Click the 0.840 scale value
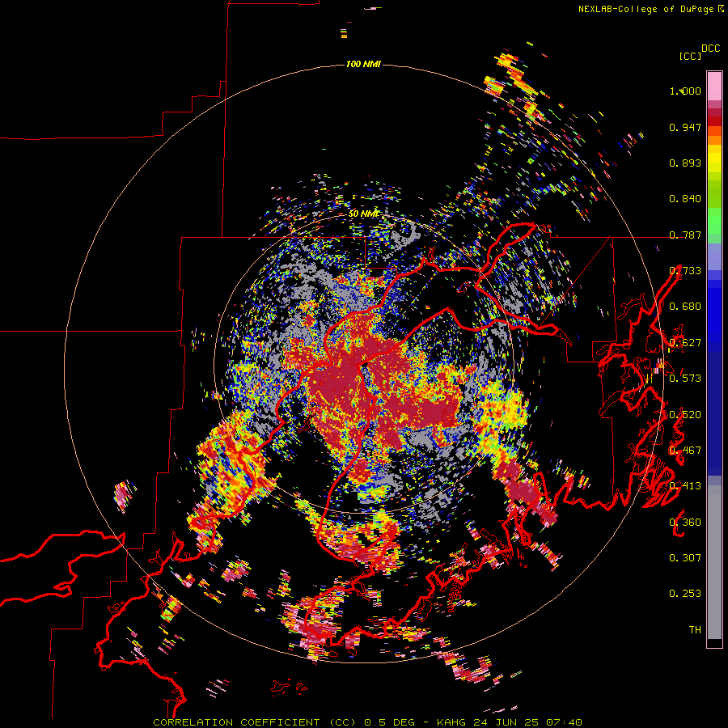Screen dimensions: 728x728 click(685, 199)
